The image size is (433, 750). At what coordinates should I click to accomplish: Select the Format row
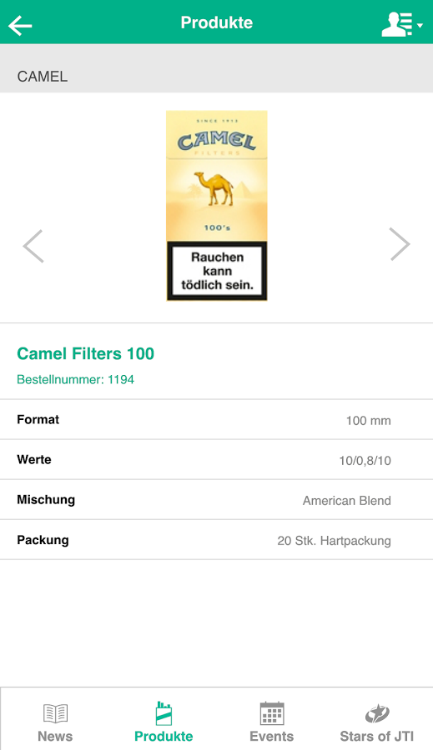point(216,419)
